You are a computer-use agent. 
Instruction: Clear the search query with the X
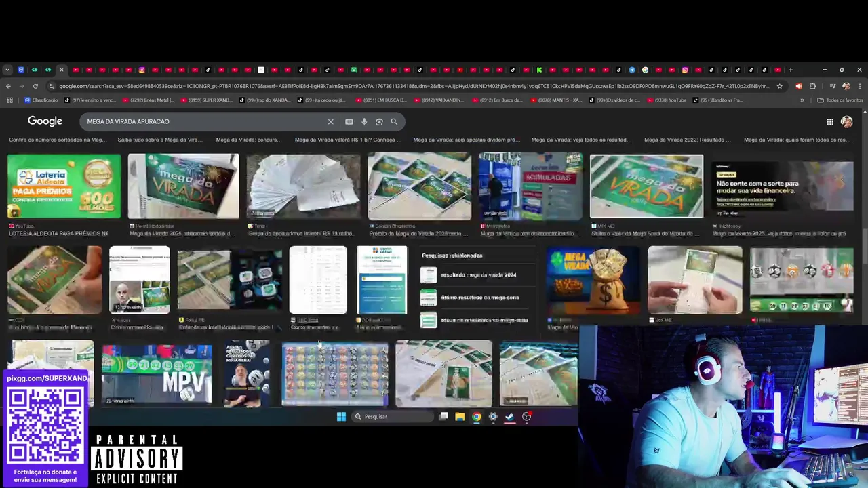coord(330,122)
